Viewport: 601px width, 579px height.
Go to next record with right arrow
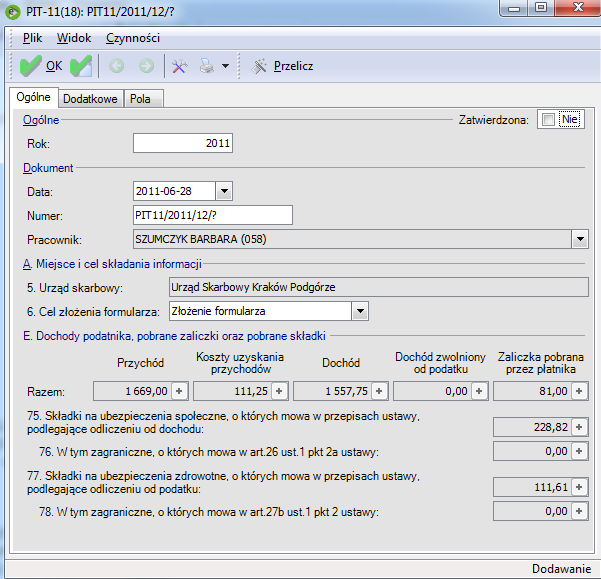pos(146,66)
